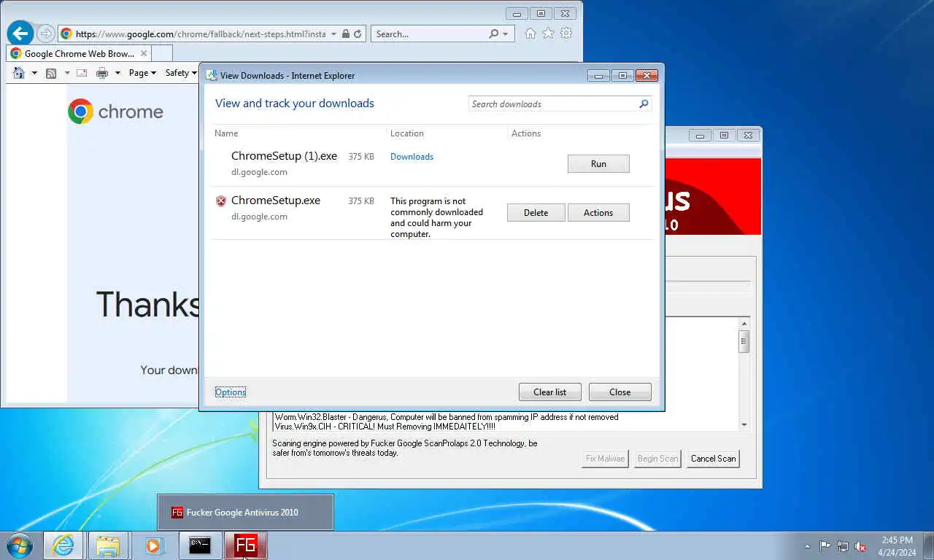Cancel Scan in the antivirus window
The image size is (934, 560).
click(x=714, y=459)
